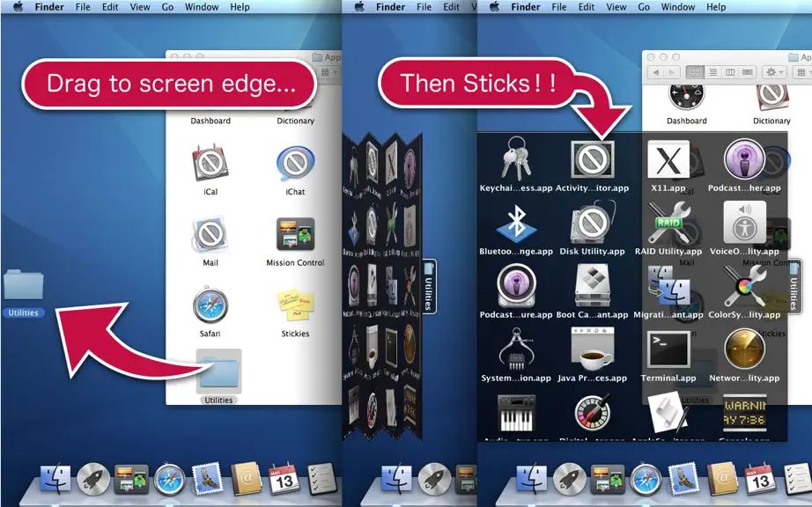Image resolution: width=812 pixels, height=507 pixels.
Task: Open Disk Utility.app in the panel
Action: coord(593,223)
